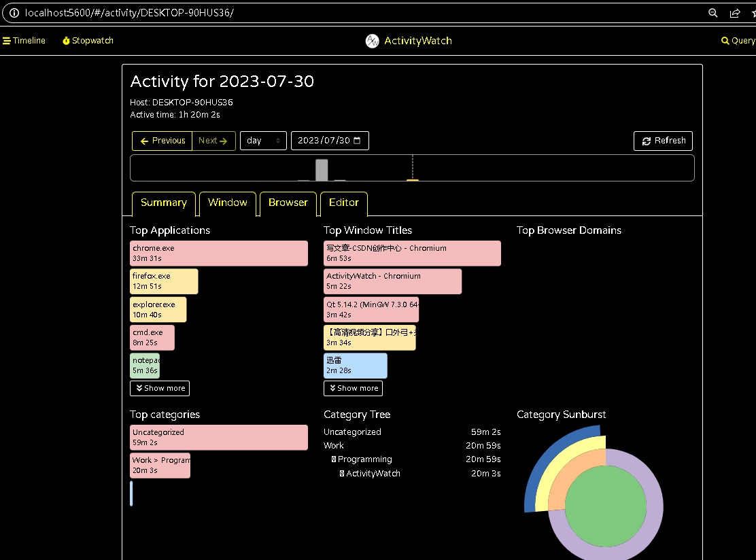
Task: Click the Active time: 1h 20m 2s text
Action: (x=175, y=115)
